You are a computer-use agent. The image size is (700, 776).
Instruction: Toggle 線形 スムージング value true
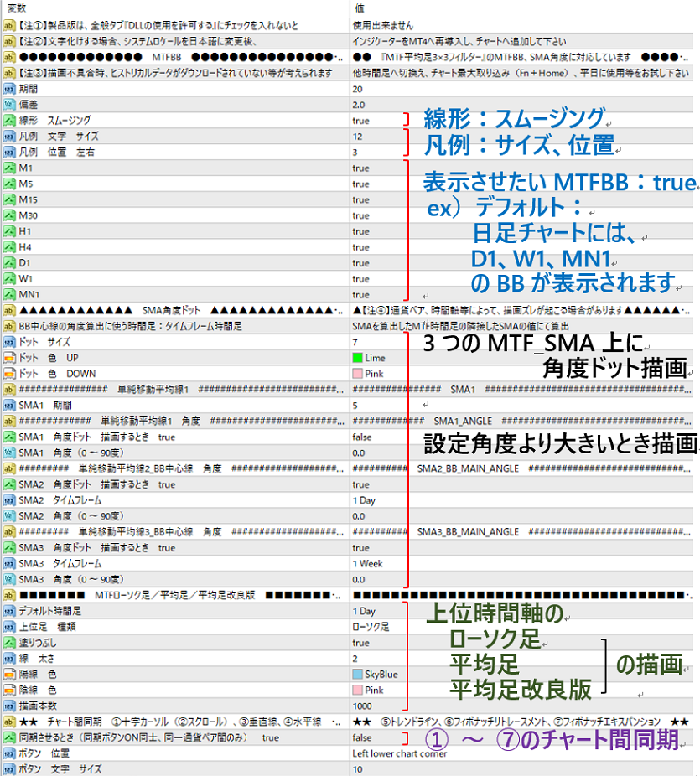(x=360, y=121)
